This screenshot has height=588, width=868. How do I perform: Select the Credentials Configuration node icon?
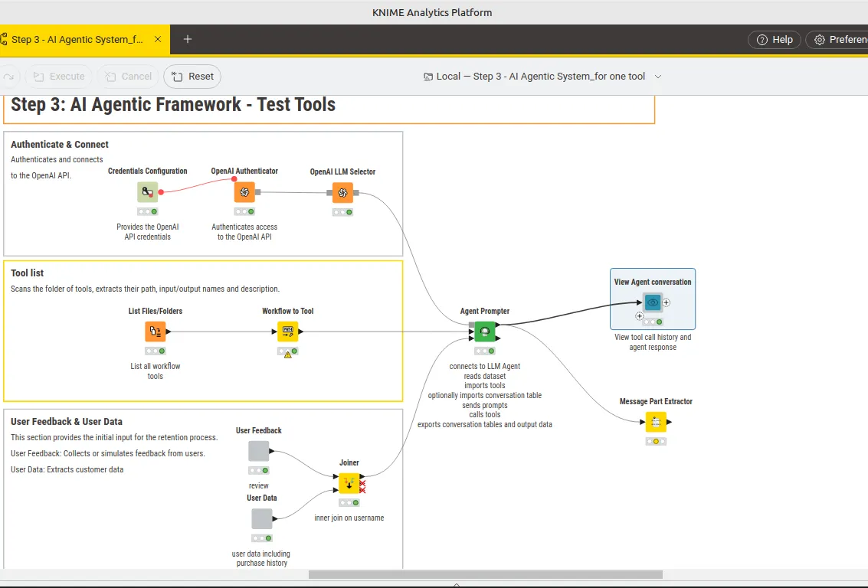click(147, 192)
